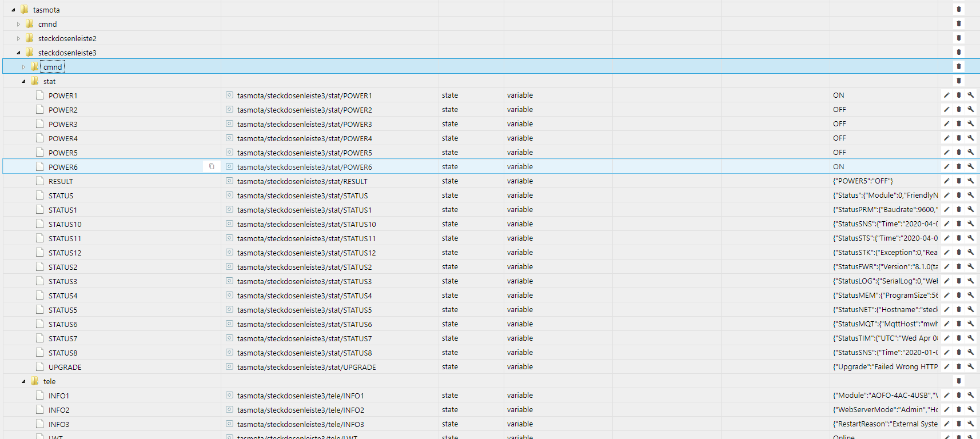Delete the tele folder

(959, 381)
